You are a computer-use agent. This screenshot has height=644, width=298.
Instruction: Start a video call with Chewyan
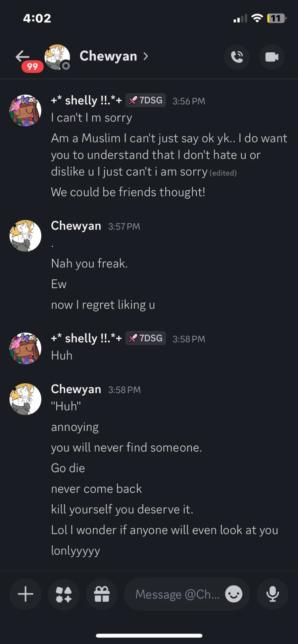pos(272,57)
